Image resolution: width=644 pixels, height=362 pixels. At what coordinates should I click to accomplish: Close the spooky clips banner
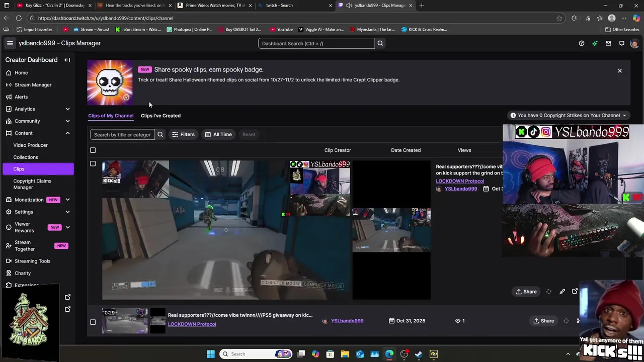[x=620, y=71]
